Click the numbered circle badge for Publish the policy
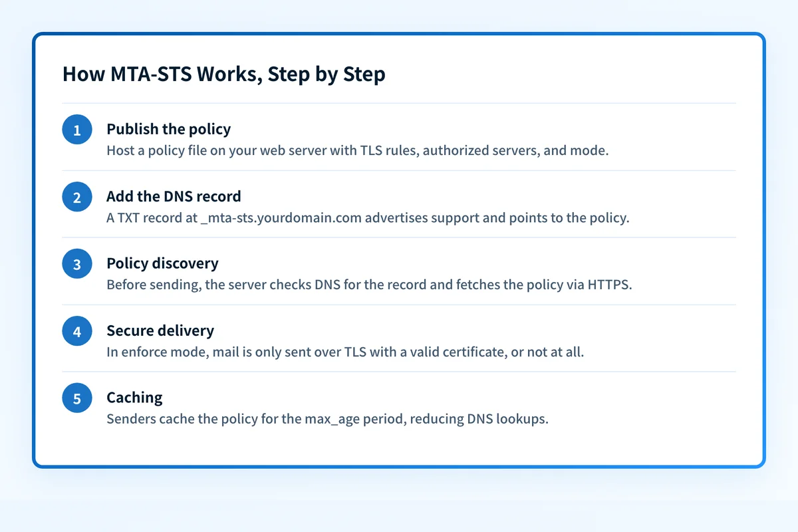This screenshot has width=798, height=532. 77,130
